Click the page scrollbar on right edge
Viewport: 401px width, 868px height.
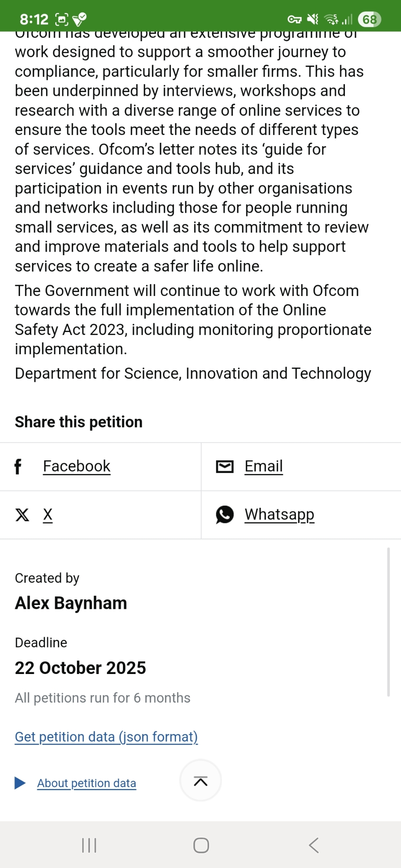[x=388, y=621]
